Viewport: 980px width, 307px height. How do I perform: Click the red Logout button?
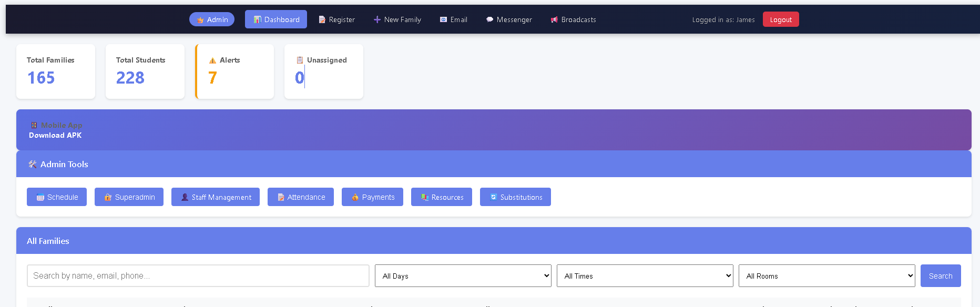(x=781, y=19)
